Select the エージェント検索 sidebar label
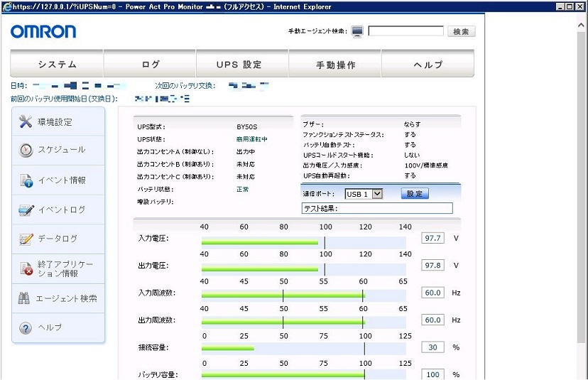This screenshot has height=380, width=588. (66, 298)
